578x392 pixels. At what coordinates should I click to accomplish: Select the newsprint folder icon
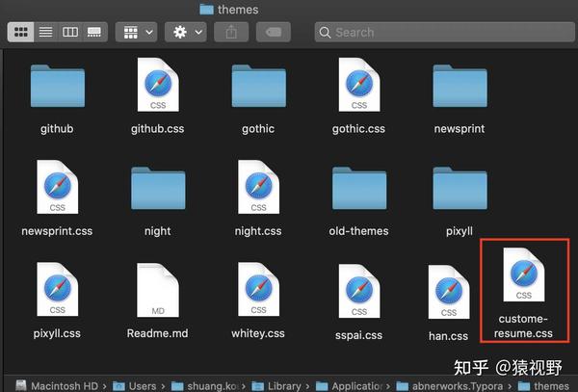click(460, 86)
